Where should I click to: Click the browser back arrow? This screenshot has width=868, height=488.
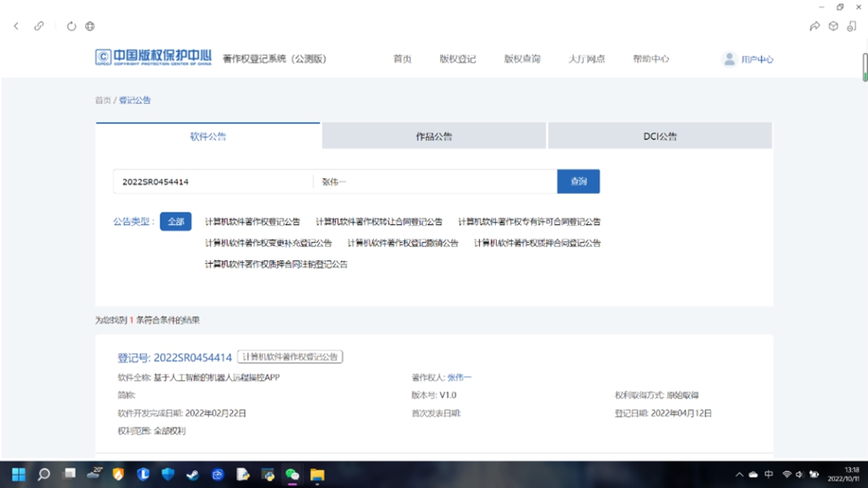tap(16, 27)
